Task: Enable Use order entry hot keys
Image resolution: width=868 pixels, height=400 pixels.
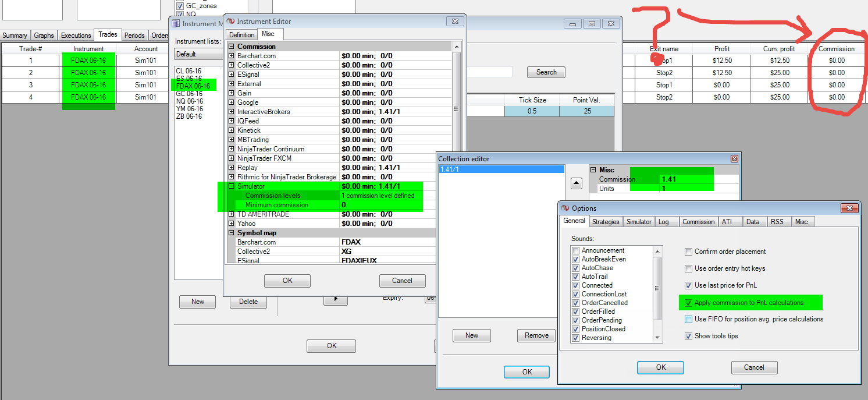Action: 689,268
